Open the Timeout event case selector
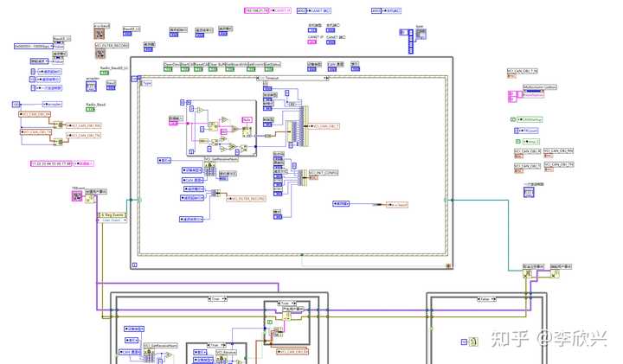Screen dimensions: 623x364 [x=293, y=78]
